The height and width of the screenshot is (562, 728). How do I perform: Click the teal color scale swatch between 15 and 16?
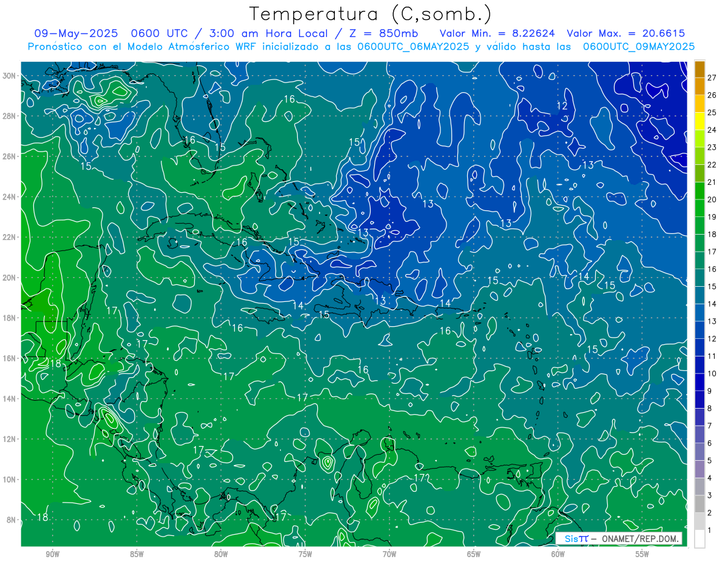coord(699,278)
